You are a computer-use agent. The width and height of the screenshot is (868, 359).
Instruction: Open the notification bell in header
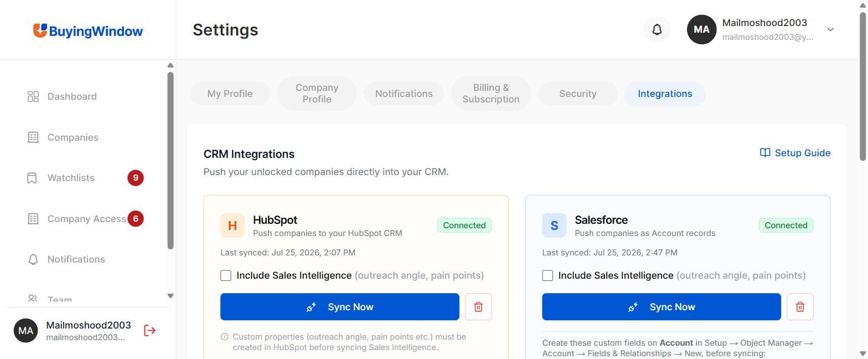coord(657,29)
